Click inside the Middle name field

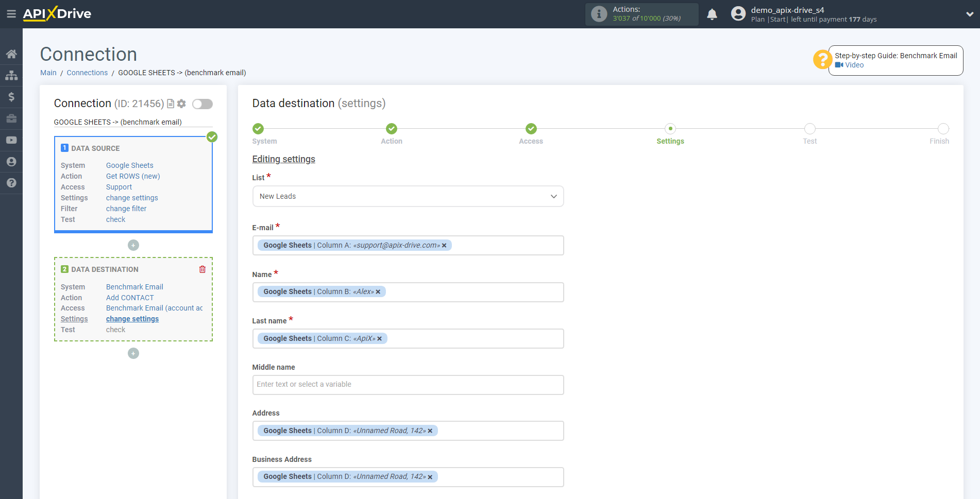tap(408, 385)
